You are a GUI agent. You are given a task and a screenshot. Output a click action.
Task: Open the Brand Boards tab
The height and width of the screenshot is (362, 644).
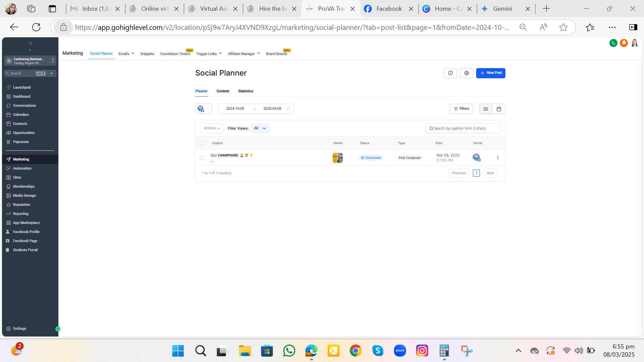tap(277, 54)
